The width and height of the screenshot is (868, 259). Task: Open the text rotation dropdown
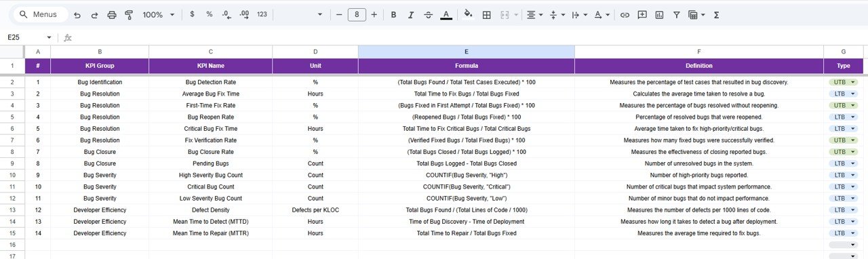(x=601, y=14)
